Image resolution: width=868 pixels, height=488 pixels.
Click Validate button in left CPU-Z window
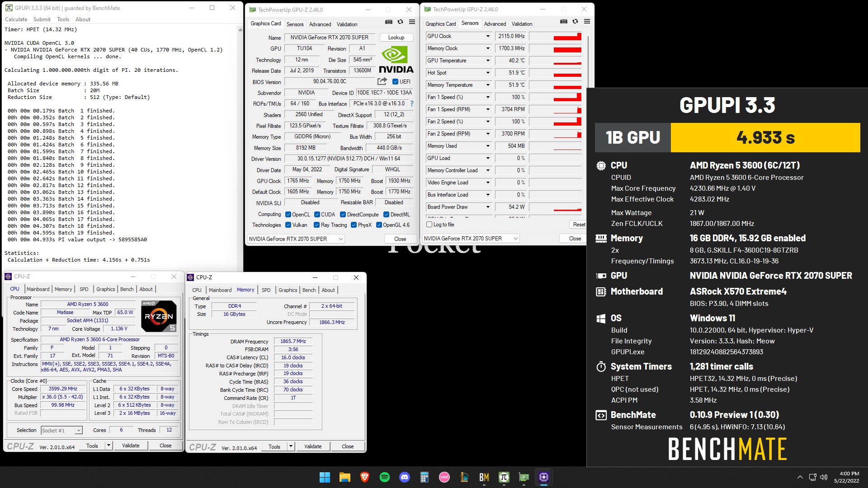click(131, 446)
